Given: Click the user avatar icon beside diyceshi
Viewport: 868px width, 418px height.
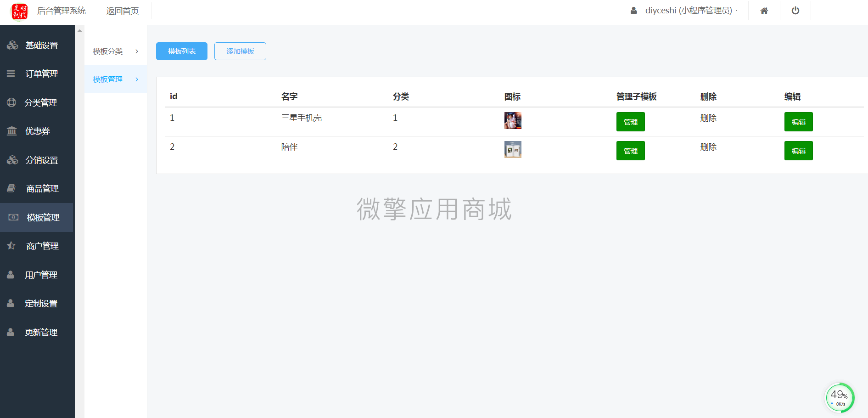Looking at the screenshot, I should coord(634,11).
